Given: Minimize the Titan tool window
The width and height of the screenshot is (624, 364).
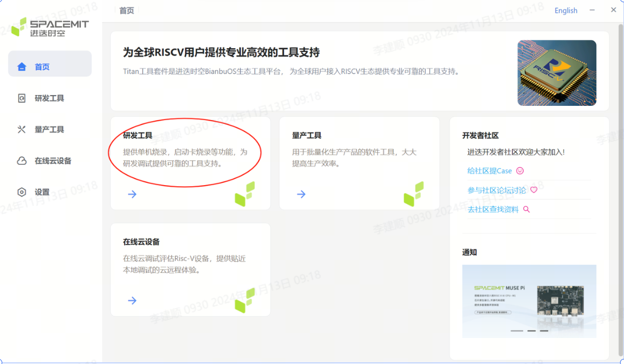Looking at the screenshot, I should coord(592,10).
